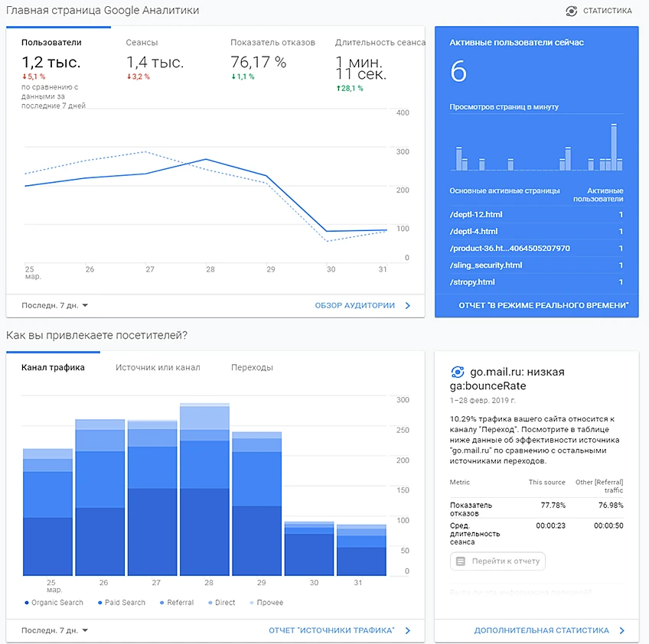
Task: Click the Organic Search legend dot
Action: [x=27, y=603]
